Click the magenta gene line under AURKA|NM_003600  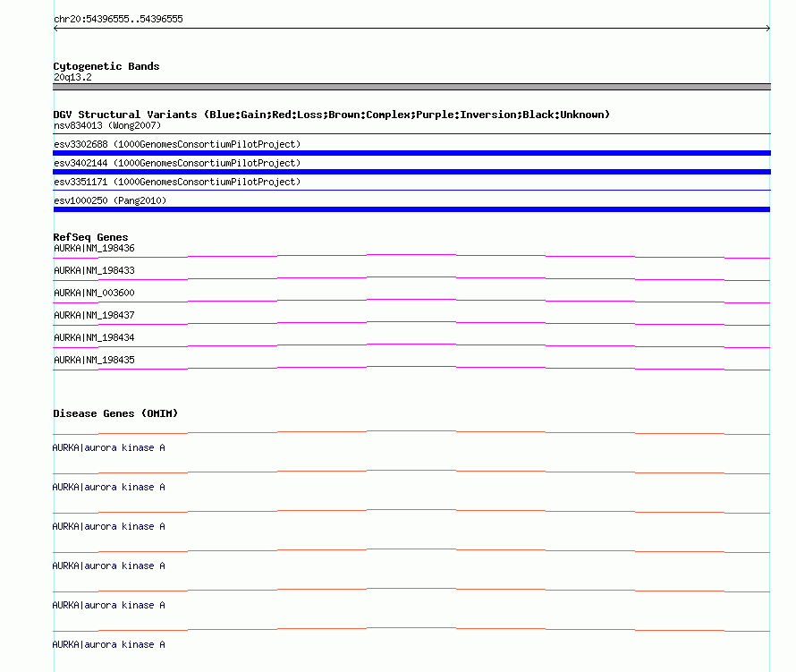pyautogui.click(x=411, y=301)
